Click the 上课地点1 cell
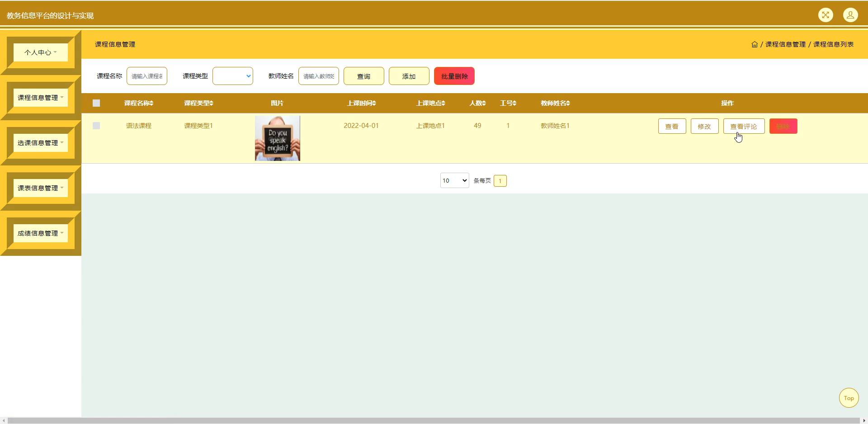This screenshot has height=424, width=868. [x=430, y=126]
